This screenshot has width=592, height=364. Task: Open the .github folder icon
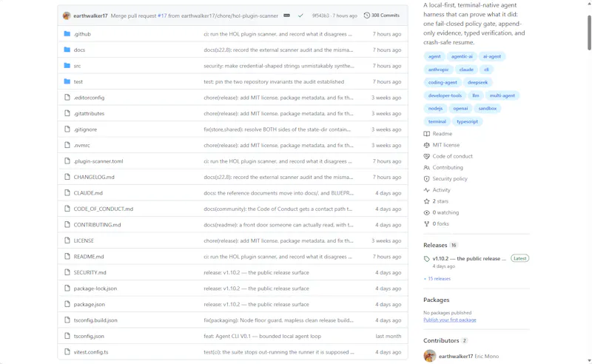click(67, 33)
